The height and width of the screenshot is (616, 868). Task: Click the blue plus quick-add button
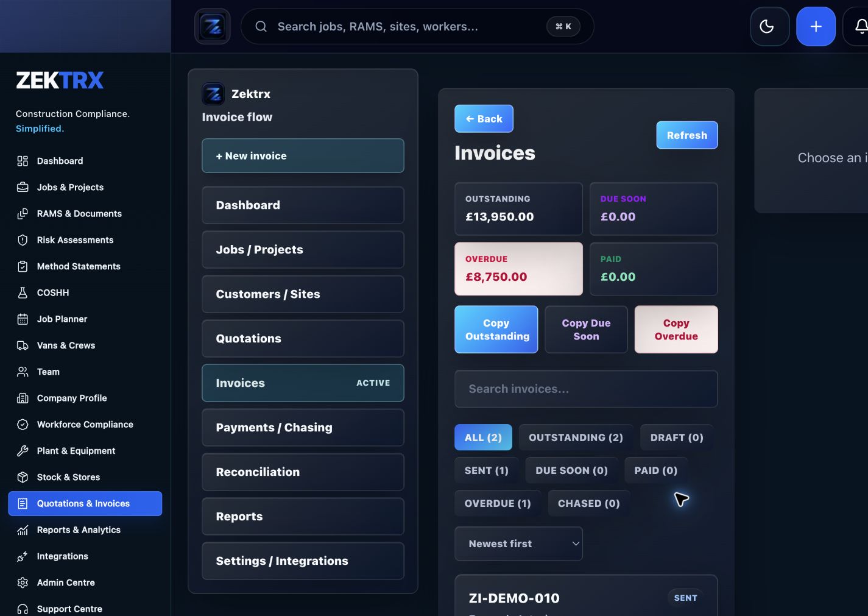(x=816, y=26)
